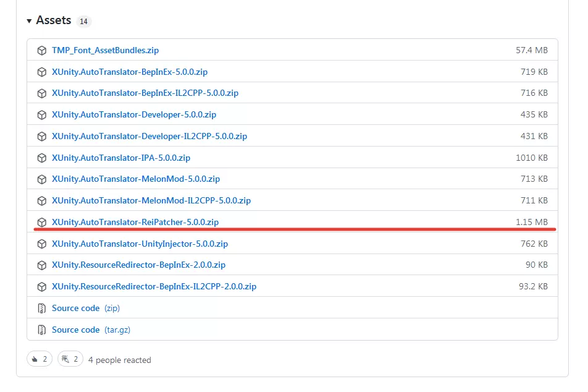Download TMP_Font_AssetBundles.zip
The image size is (588, 392).
105,50
